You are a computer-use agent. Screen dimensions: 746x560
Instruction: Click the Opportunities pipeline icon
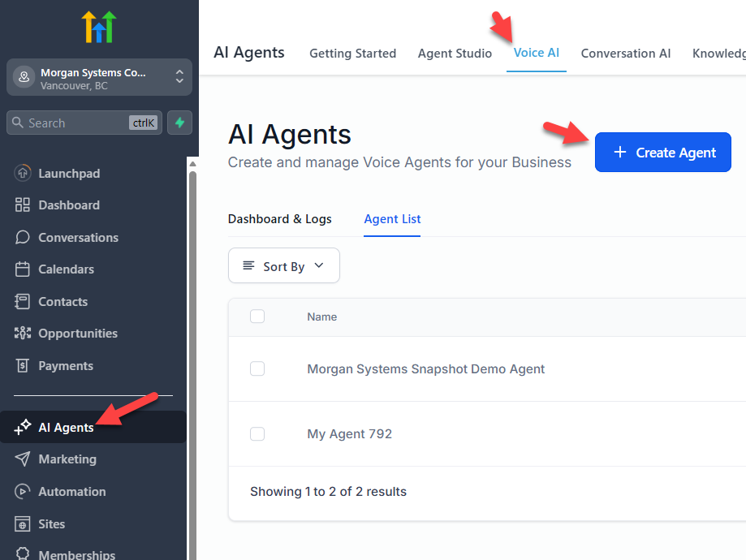[x=23, y=333]
